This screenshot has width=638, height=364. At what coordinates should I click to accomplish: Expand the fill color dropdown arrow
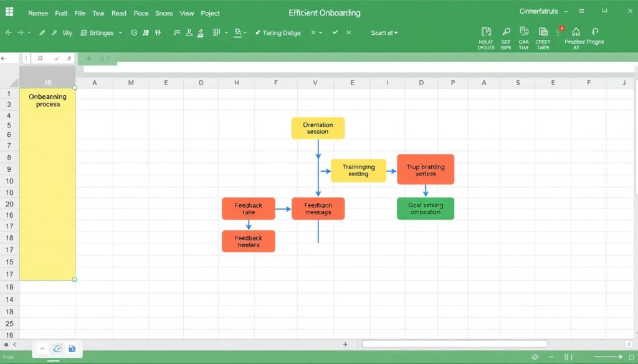click(245, 33)
